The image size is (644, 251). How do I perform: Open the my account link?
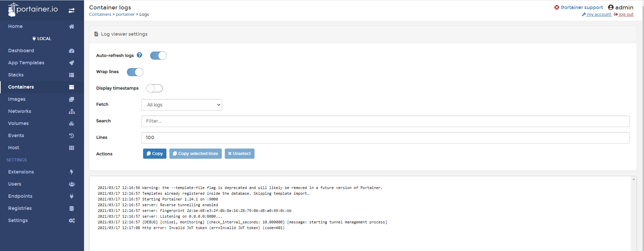[x=597, y=14]
